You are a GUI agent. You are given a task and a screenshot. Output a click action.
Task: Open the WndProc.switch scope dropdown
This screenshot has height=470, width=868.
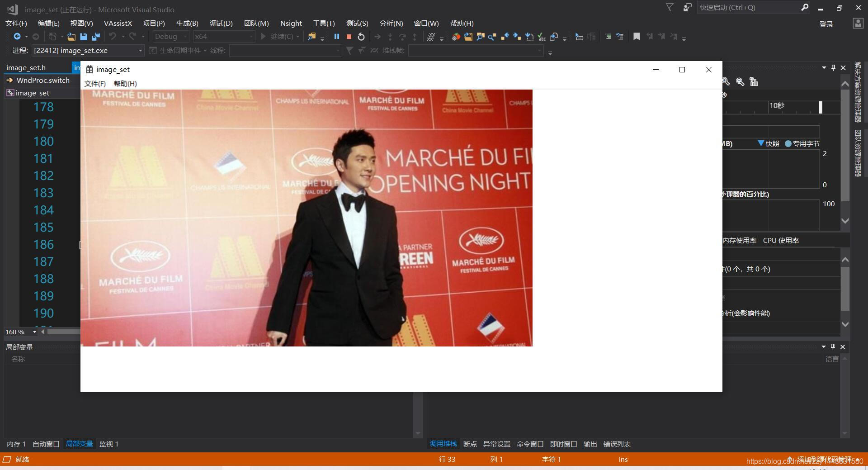click(x=42, y=80)
